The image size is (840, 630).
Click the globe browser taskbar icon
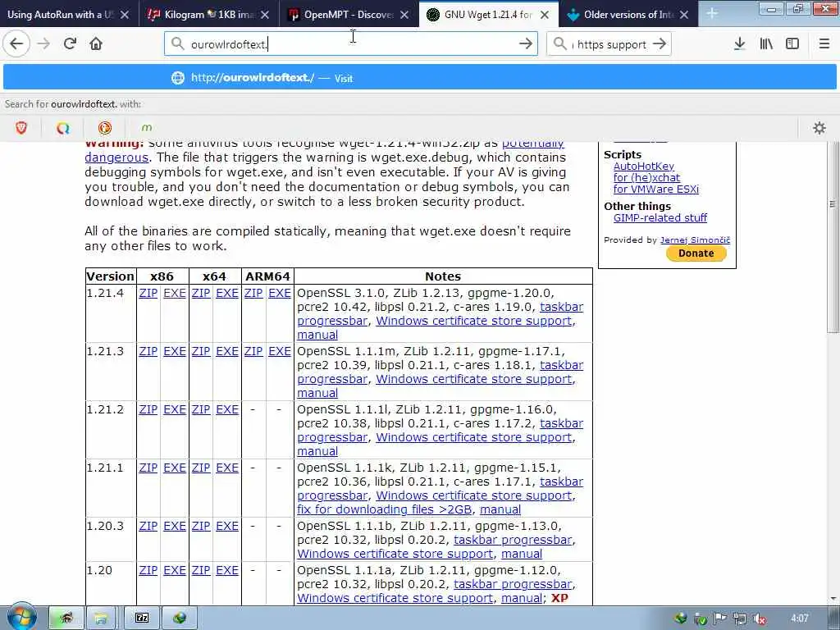(x=180, y=618)
